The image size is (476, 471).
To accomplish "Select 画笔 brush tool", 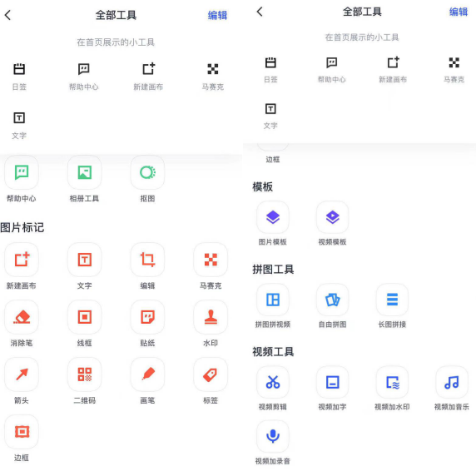I will (x=147, y=374).
